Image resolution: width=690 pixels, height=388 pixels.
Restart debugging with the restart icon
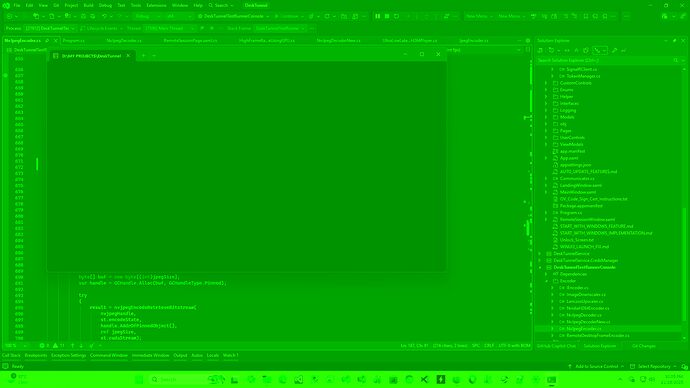click(396, 16)
